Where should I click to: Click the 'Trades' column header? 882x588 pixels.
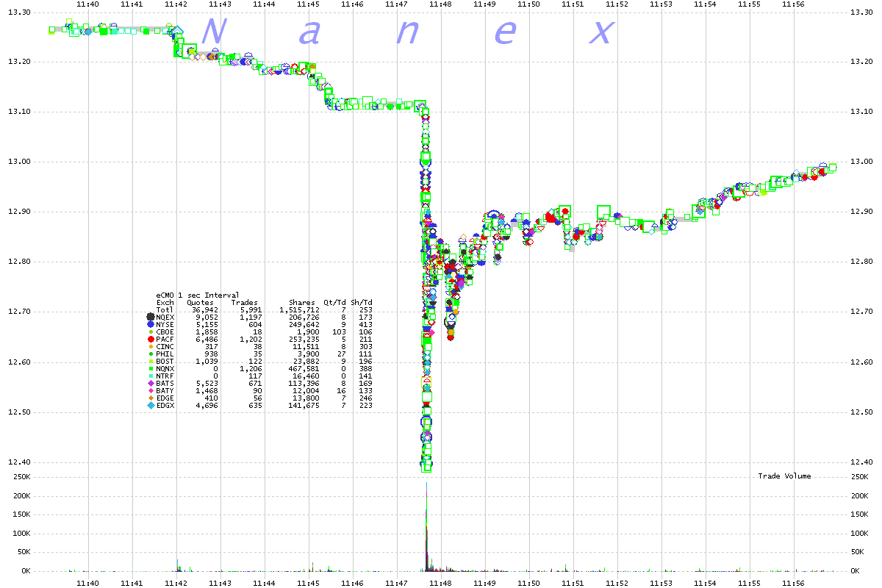tap(244, 302)
